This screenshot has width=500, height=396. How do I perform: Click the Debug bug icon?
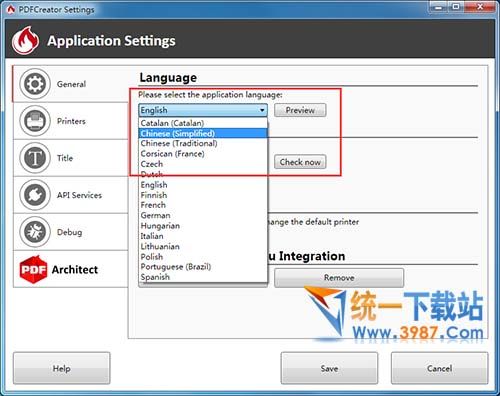click(35, 232)
